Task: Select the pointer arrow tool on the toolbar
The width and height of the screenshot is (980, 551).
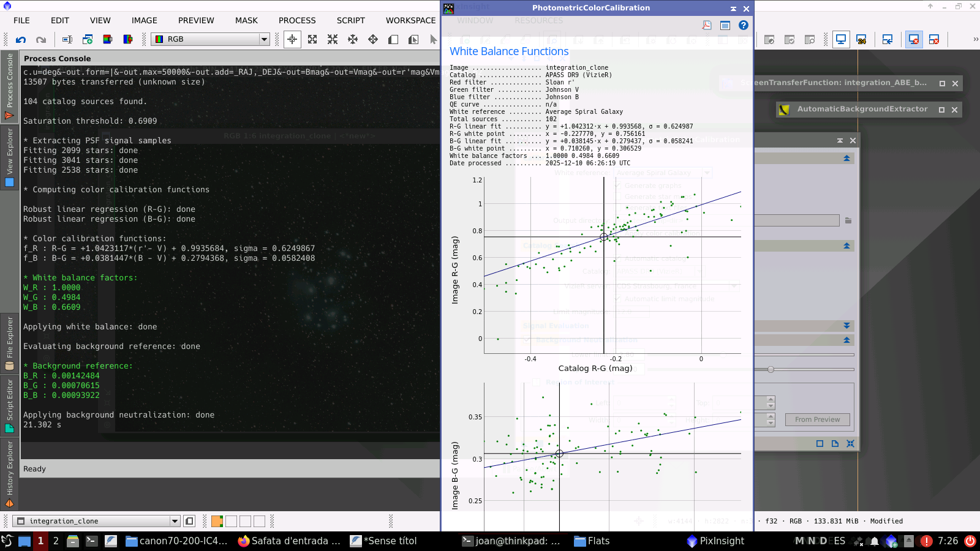Action: (x=434, y=39)
